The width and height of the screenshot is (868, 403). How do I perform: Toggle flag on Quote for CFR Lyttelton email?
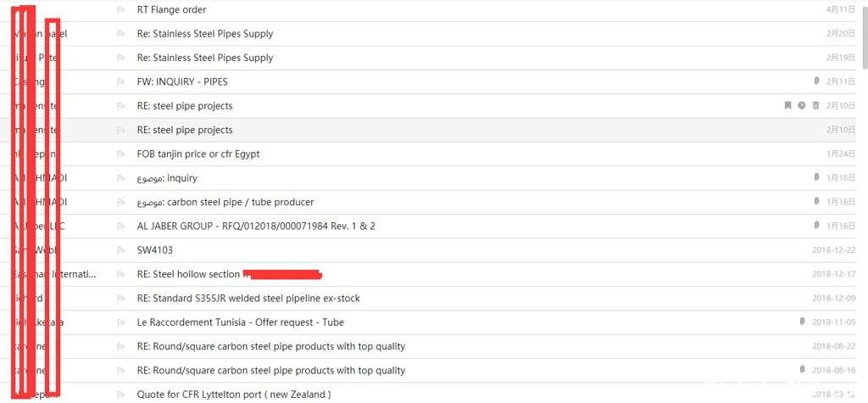(120, 395)
